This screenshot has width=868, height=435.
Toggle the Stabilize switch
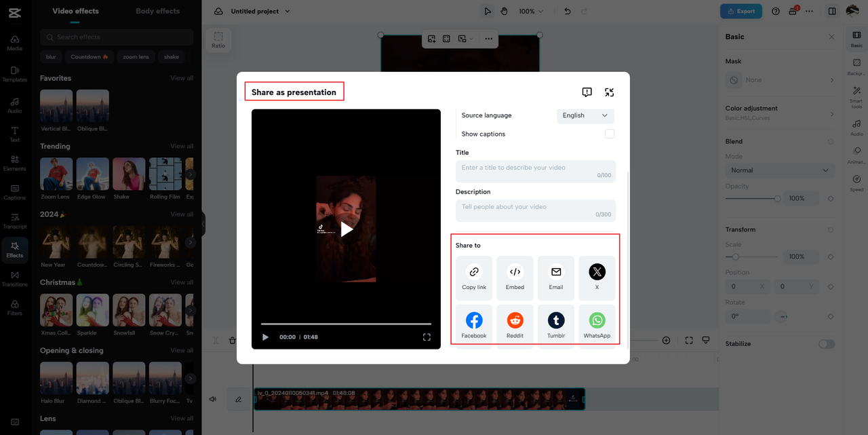pyautogui.click(x=827, y=344)
